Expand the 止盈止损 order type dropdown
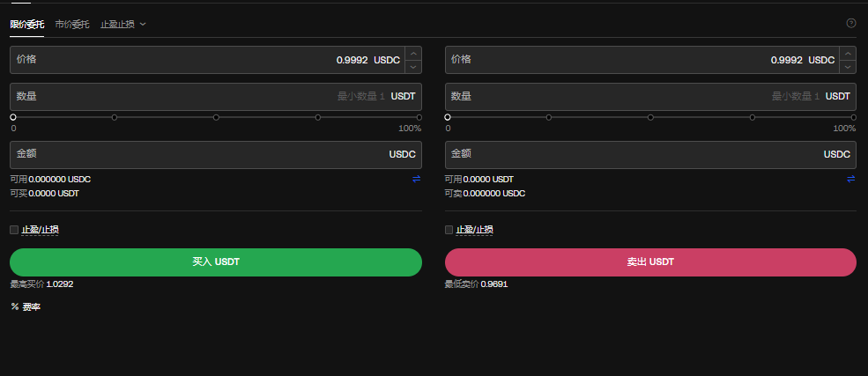 coord(122,24)
